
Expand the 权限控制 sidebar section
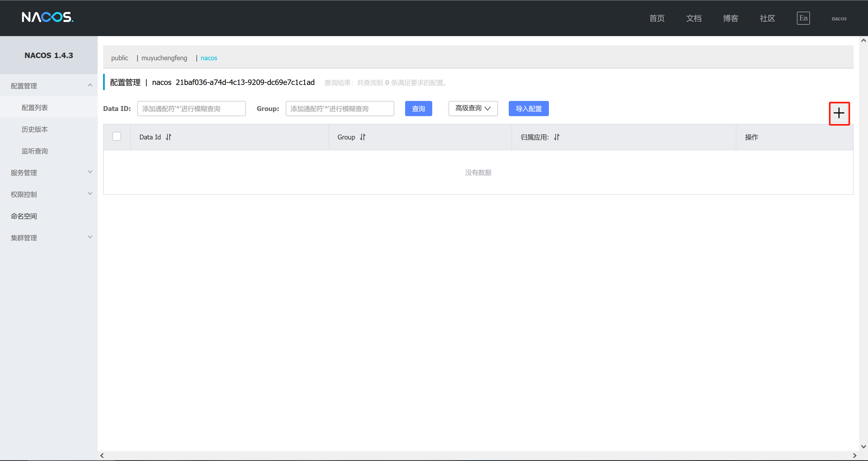tap(49, 195)
